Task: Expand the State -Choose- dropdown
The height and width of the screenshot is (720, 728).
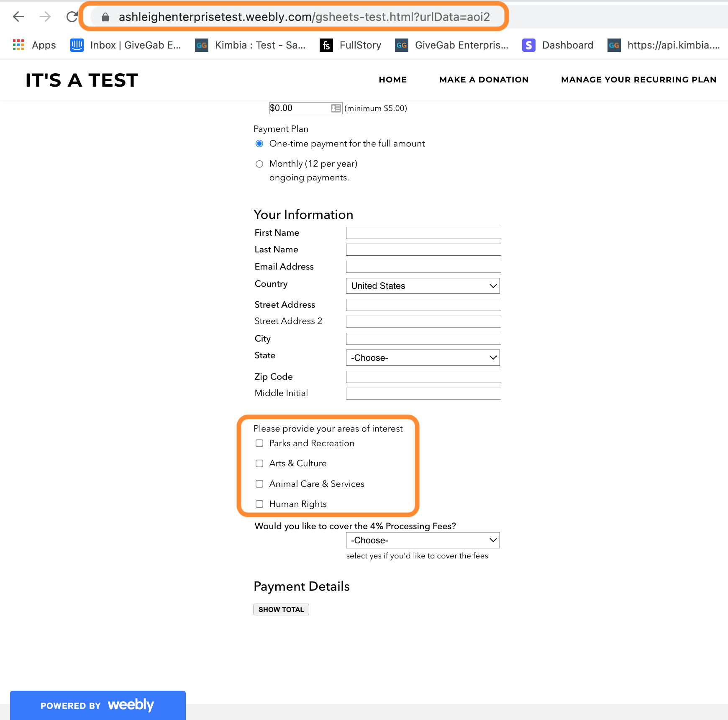Action: coord(423,358)
